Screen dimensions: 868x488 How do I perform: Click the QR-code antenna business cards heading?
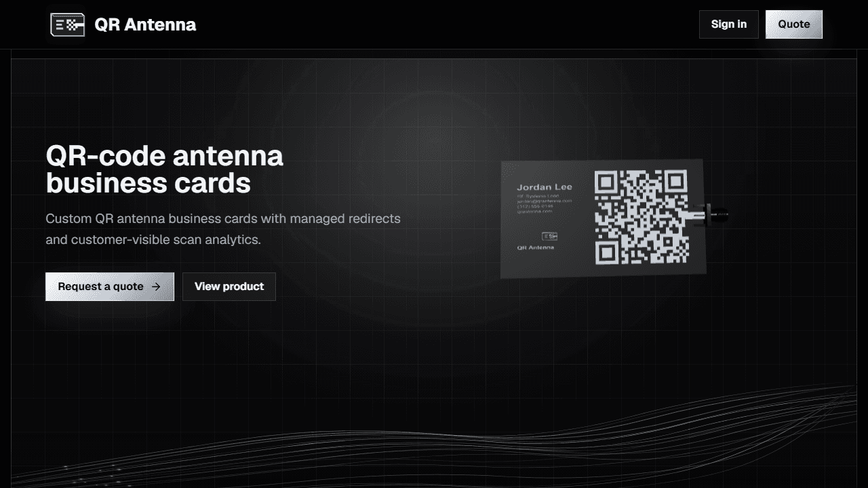click(x=165, y=169)
